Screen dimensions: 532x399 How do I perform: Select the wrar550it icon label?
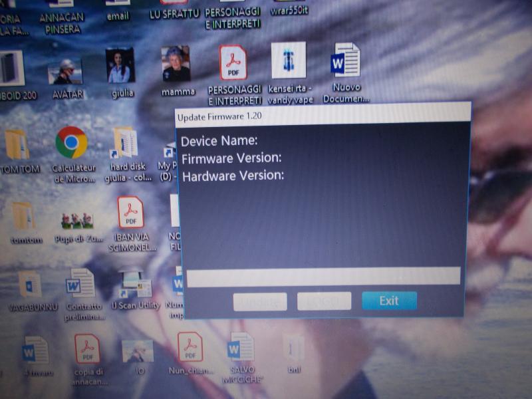click(289, 11)
